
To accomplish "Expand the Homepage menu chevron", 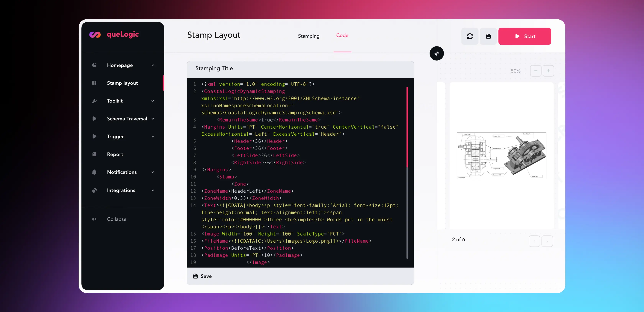I will [x=153, y=65].
